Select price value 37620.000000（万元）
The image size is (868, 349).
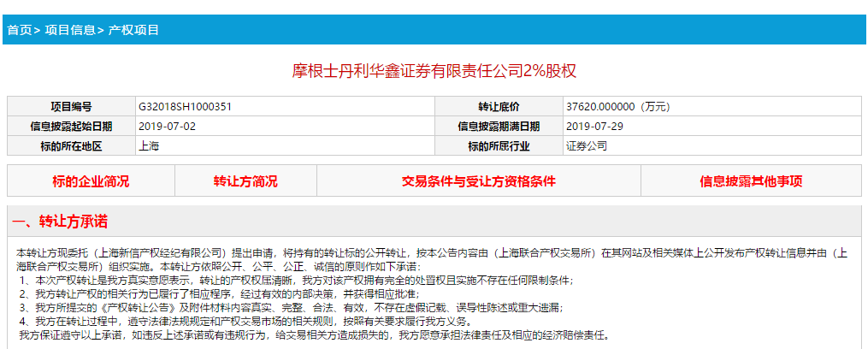[x=617, y=107]
